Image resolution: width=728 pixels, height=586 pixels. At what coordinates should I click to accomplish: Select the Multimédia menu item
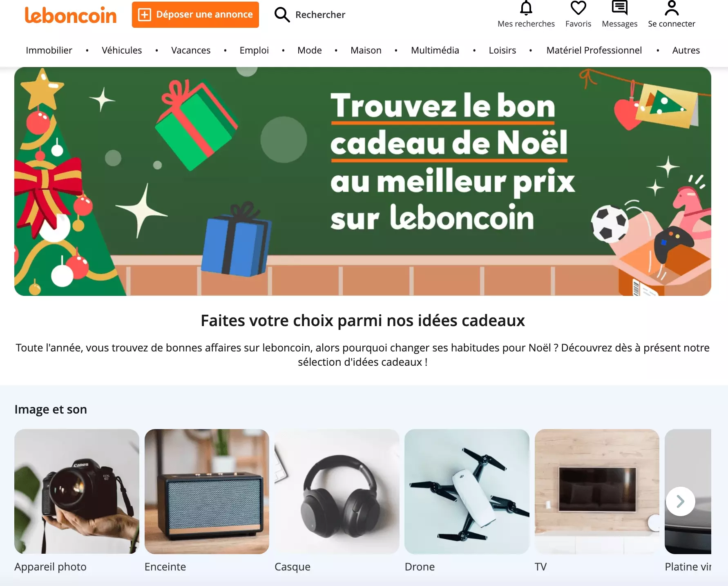coord(435,50)
